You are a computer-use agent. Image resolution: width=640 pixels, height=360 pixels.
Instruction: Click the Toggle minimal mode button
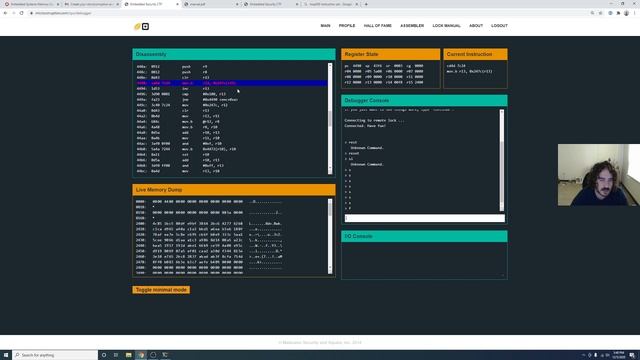coord(161,290)
